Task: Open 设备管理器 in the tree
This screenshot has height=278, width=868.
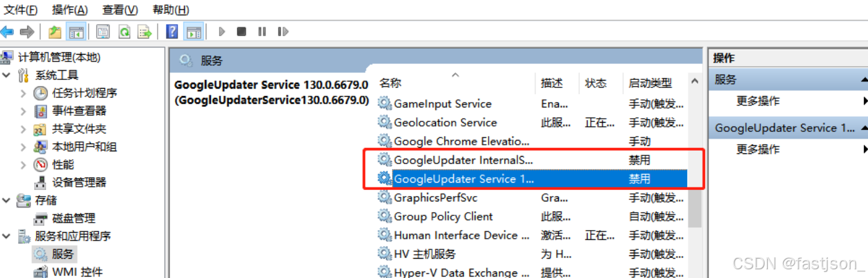Action: tap(79, 183)
